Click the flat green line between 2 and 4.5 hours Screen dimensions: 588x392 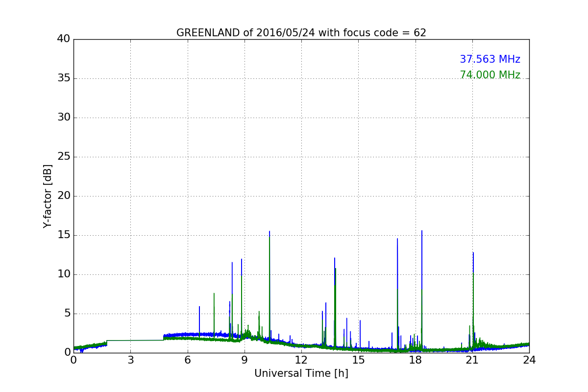point(135,340)
